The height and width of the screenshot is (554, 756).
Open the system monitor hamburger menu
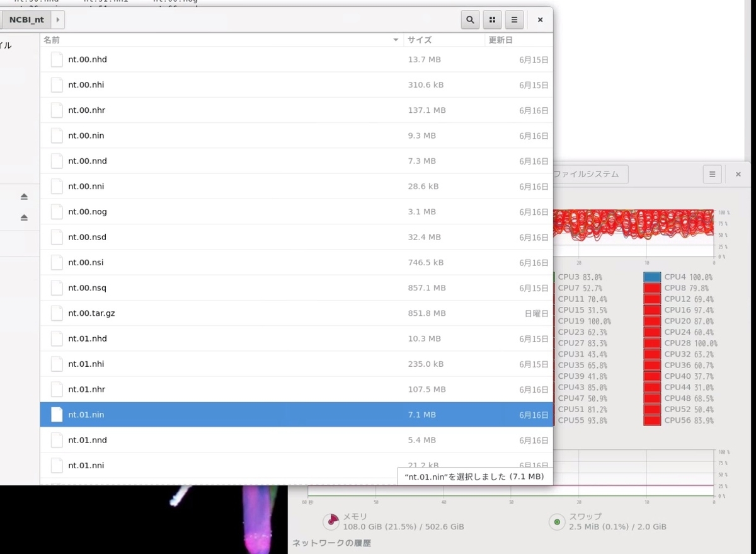click(712, 174)
